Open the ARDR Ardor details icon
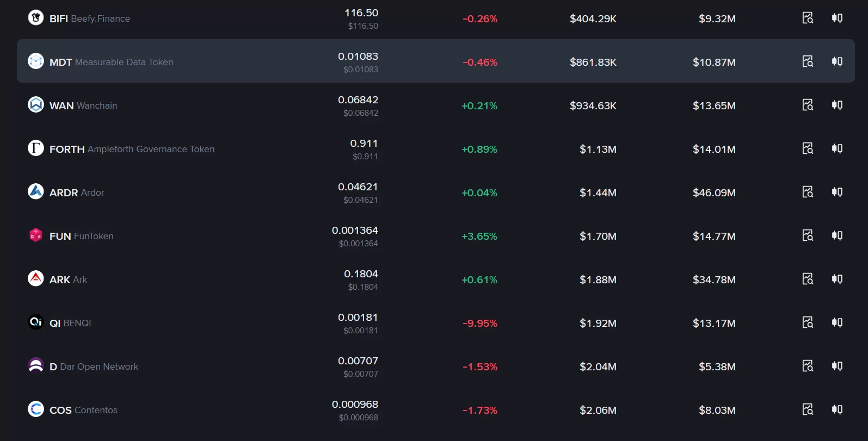 coord(808,192)
